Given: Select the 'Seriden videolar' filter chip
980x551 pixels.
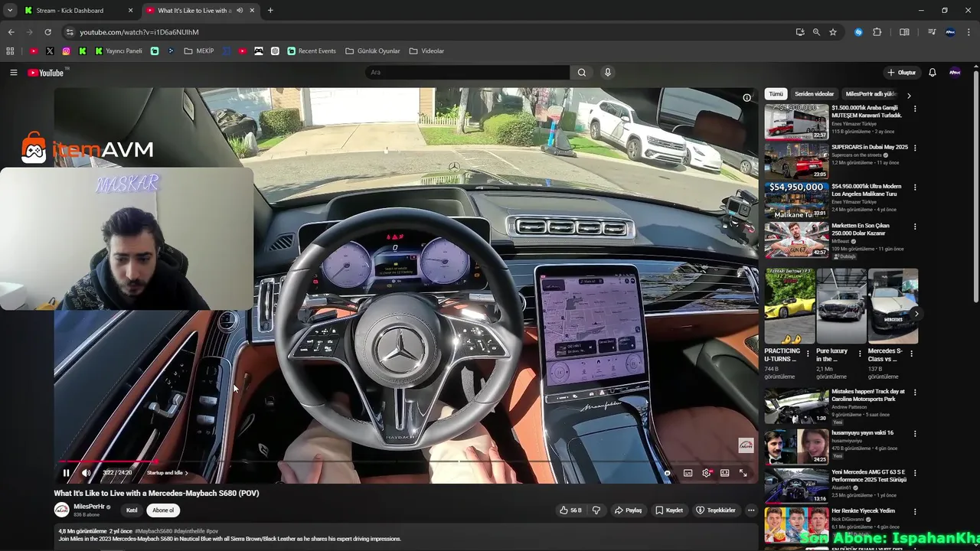Looking at the screenshot, I should (814, 94).
